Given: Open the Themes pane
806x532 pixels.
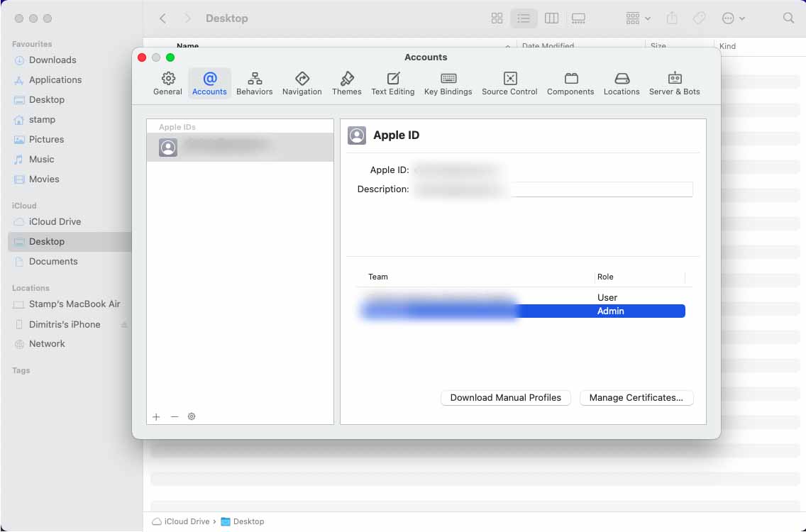Looking at the screenshot, I should (x=347, y=83).
